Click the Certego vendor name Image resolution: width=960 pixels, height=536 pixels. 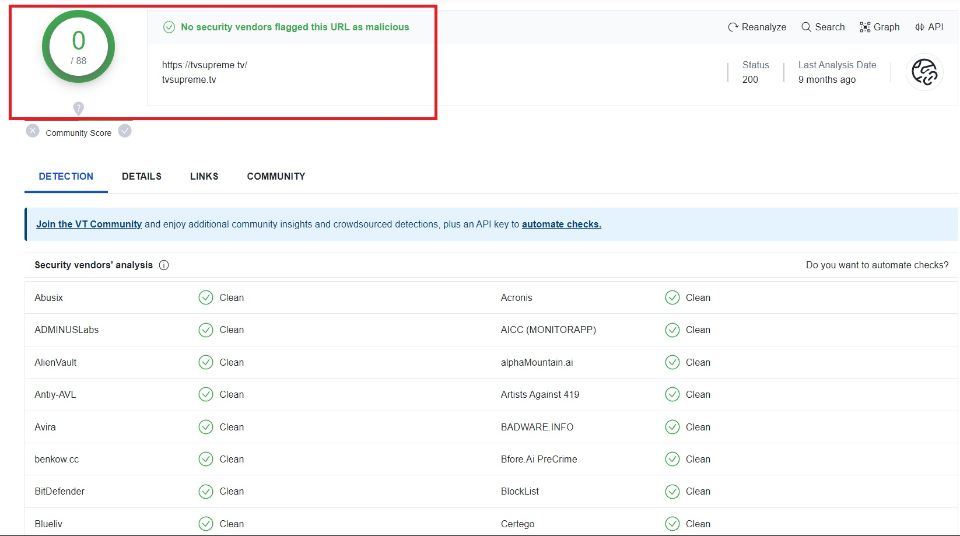coord(518,524)
